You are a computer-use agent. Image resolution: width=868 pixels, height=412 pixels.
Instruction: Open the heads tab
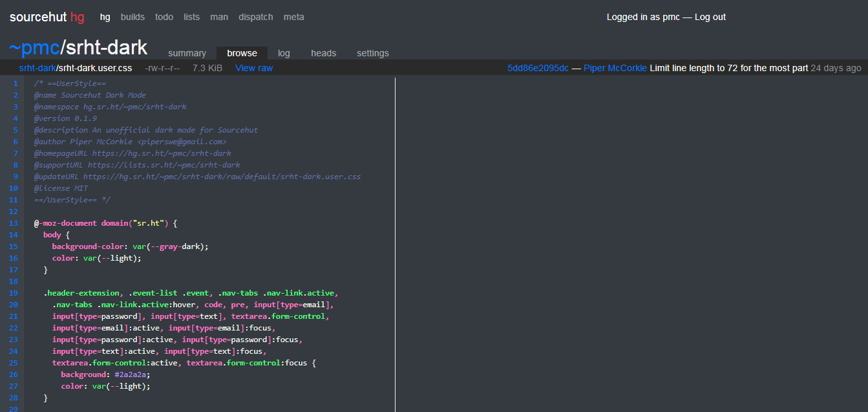click(x=323, y=53)
